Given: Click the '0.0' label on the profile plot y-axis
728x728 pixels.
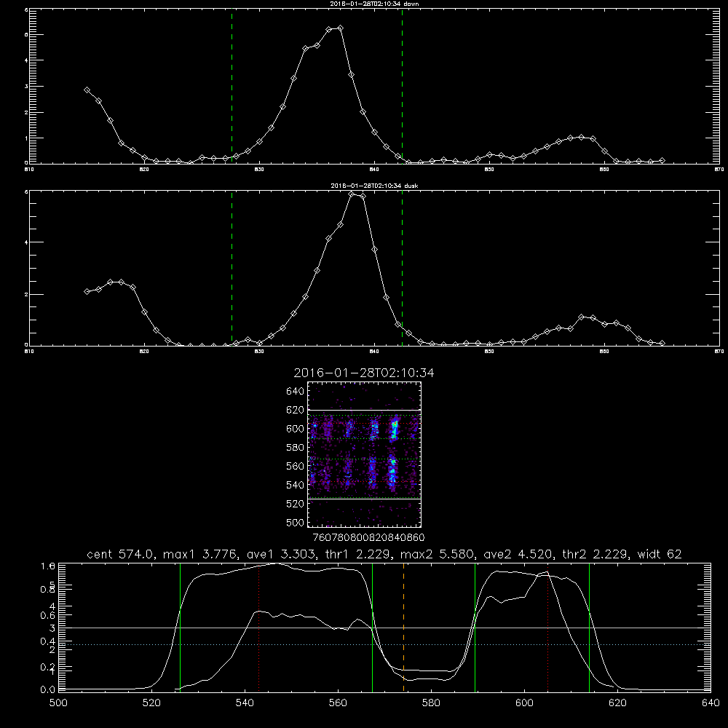Looking at the screenshot, I should (x=48, y=690).
